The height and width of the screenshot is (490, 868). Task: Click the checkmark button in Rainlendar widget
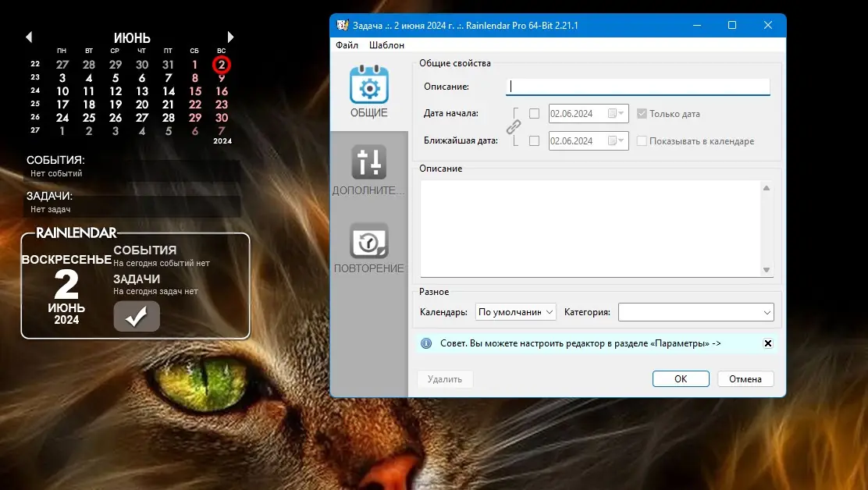pyautogui.click(x=137, y=316)
